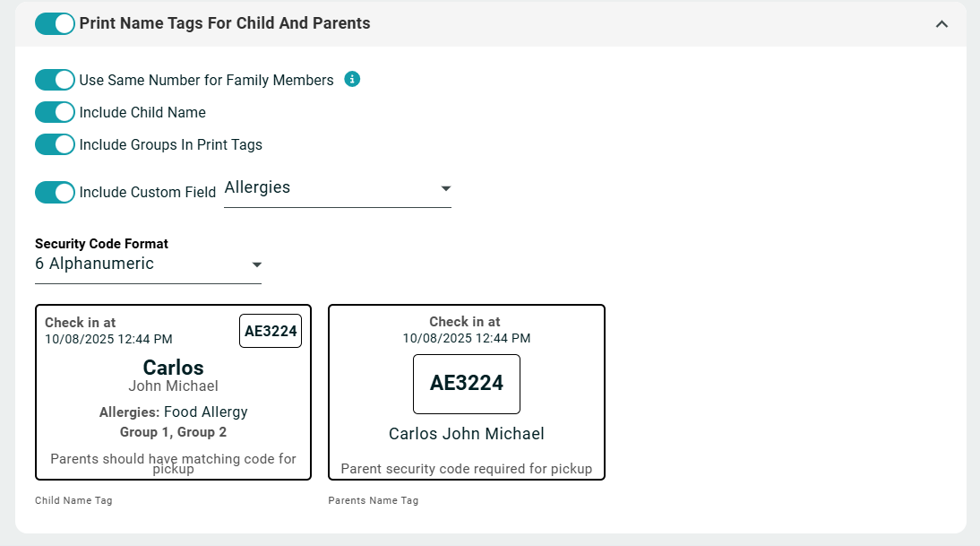980x546 pixels.
Task: Click the Security Code Format label
Action: (101, 244)
